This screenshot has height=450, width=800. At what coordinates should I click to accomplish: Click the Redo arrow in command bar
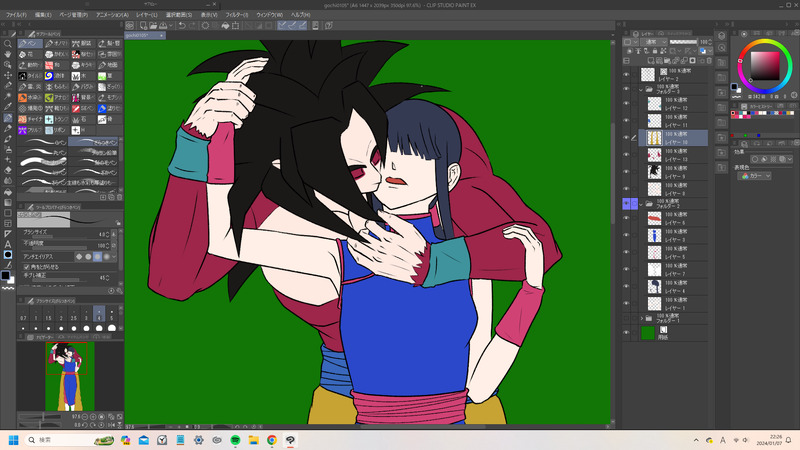click(193, 26)
